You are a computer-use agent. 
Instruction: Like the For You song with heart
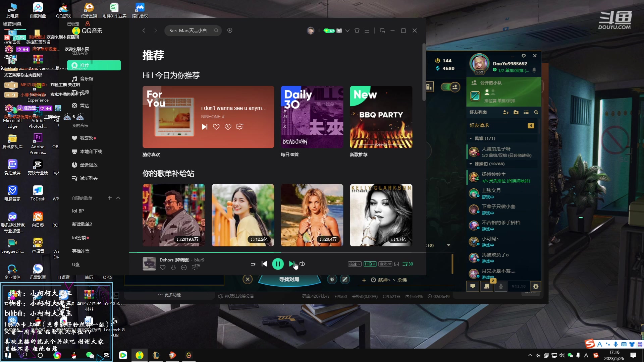[x=216, y=127]
